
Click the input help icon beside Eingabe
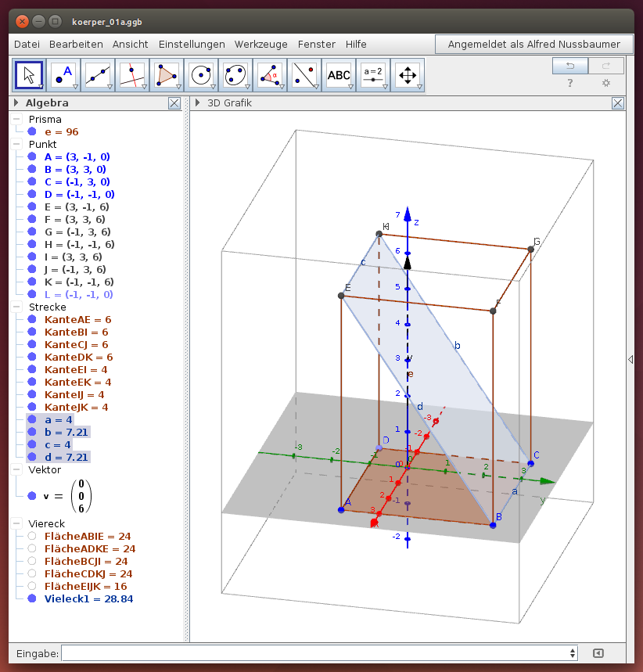pyautogui.click(x=598, y=653)
